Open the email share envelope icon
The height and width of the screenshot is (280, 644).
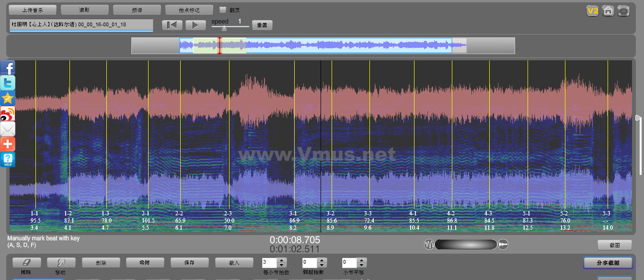coord(8,129)
